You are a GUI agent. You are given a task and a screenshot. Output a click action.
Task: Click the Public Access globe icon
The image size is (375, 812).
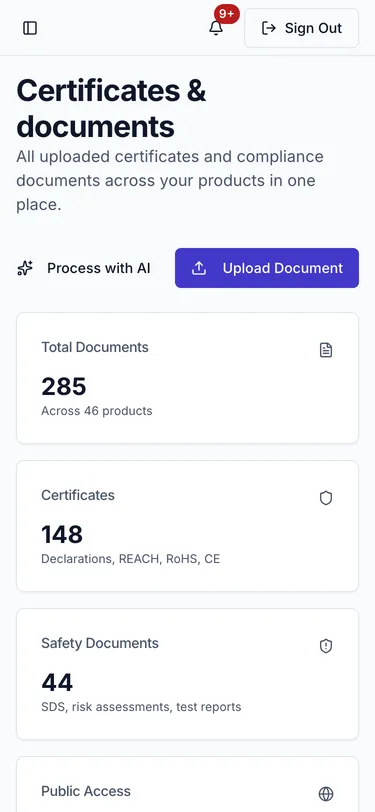pyautogui.click(x=326, y=793)
